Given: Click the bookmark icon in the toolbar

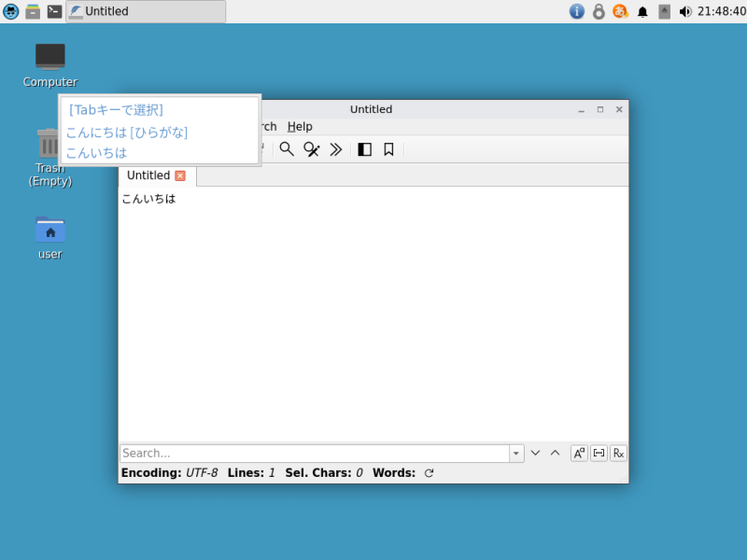Looking at the screenshot, I should click(388, 148).
